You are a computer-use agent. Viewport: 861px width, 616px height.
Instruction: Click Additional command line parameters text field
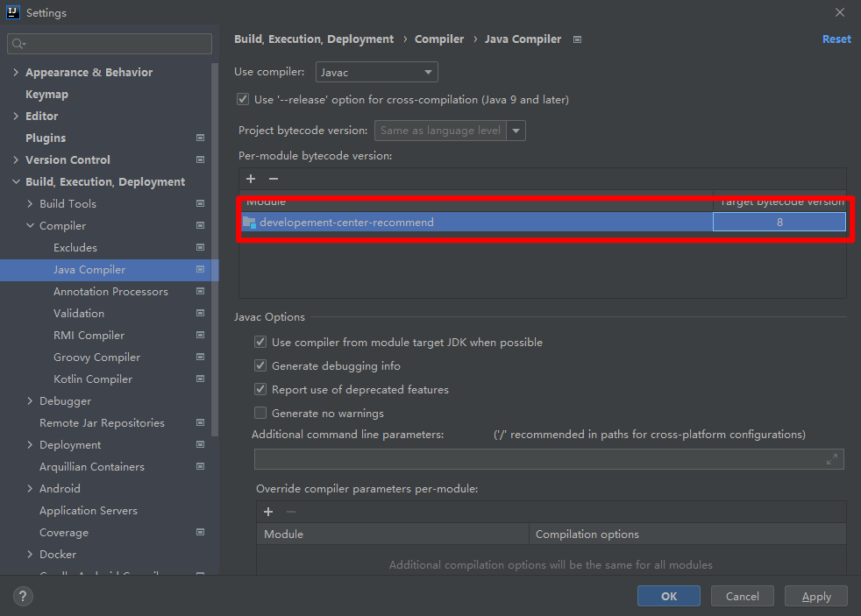coord(549,459)
